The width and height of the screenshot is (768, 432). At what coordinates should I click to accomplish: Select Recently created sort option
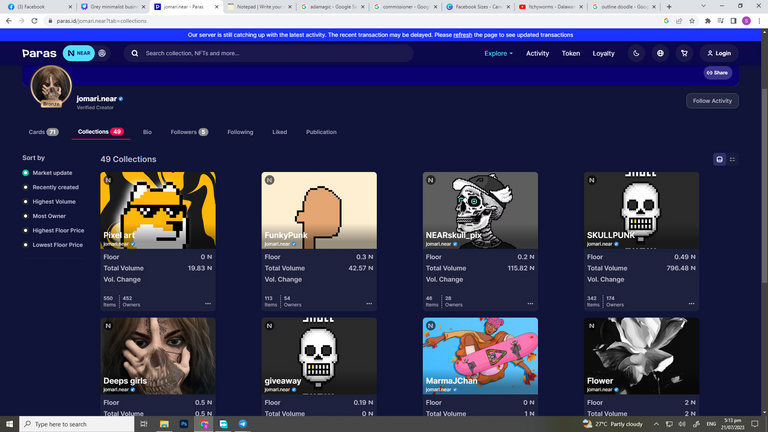pyautogui.click(x=55, y=187)
